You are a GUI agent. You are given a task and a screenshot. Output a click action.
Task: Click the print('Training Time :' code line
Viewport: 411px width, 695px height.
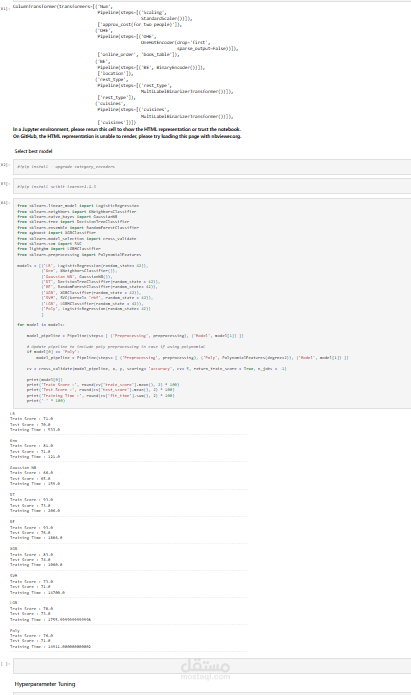click(100, 395)
